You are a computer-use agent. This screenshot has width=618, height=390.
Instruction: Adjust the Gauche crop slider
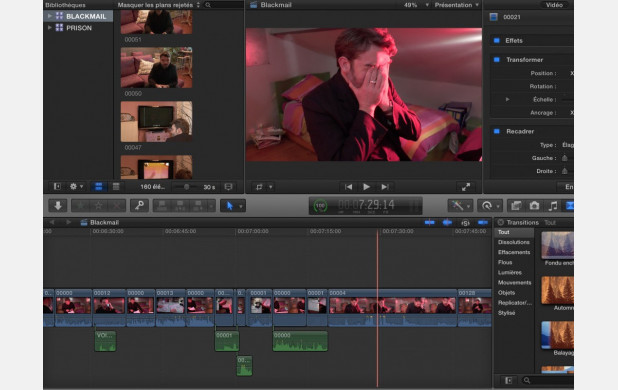pyautogui.click(x=564, y=158)
